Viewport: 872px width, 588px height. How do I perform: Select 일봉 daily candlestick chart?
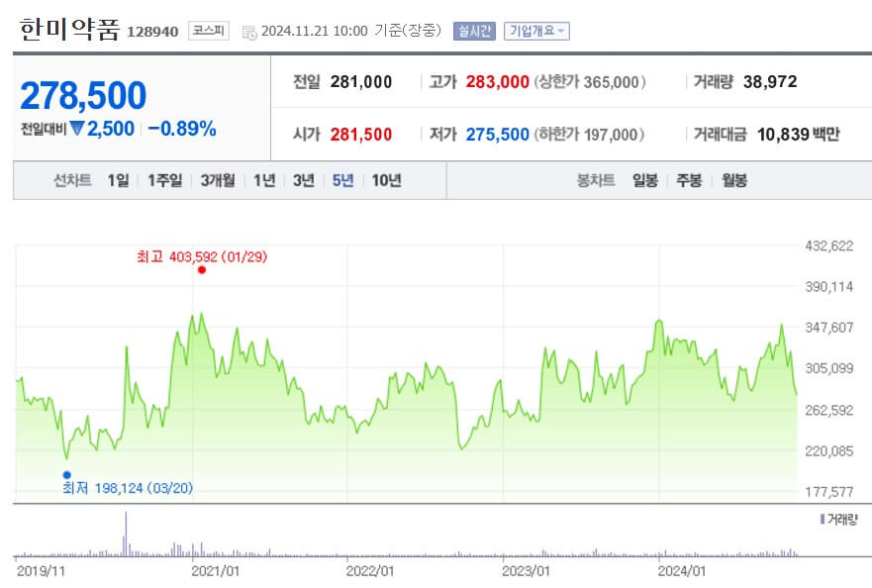[644, 182]
